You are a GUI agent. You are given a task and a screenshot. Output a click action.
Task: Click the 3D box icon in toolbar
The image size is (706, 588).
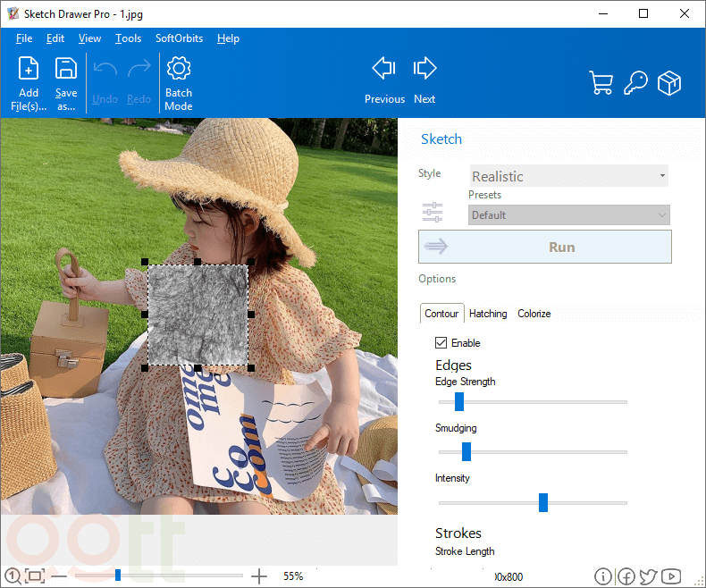pyautogui.click(x=669, y=83)
